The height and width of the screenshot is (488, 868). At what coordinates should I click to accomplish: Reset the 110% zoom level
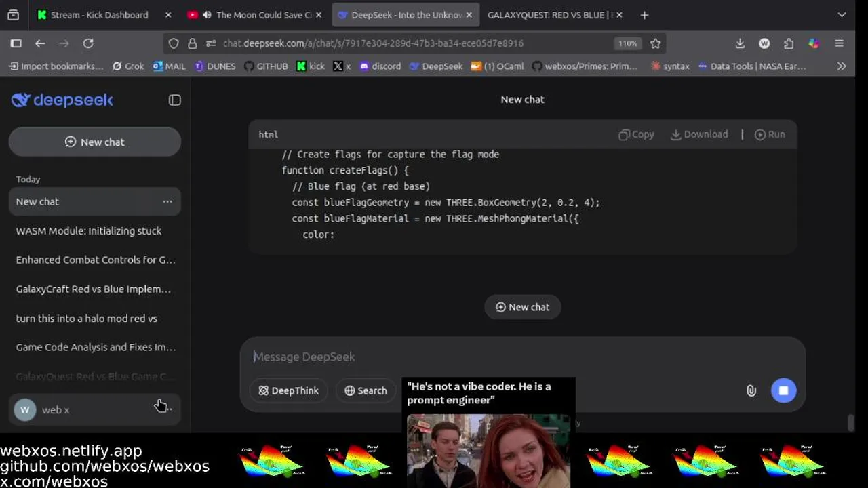click(627, 43)
